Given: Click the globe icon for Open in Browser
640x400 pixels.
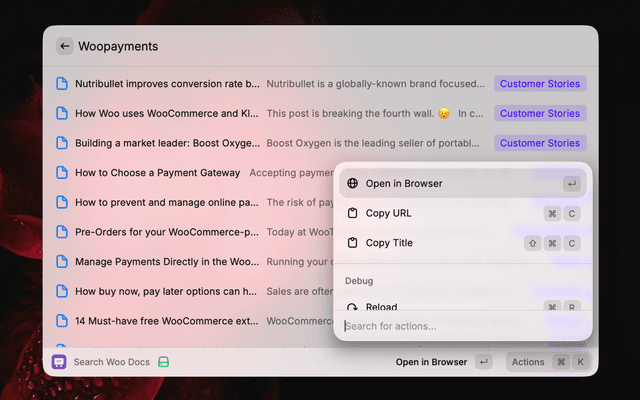Looking at the screenshot, I should [352, 184].
